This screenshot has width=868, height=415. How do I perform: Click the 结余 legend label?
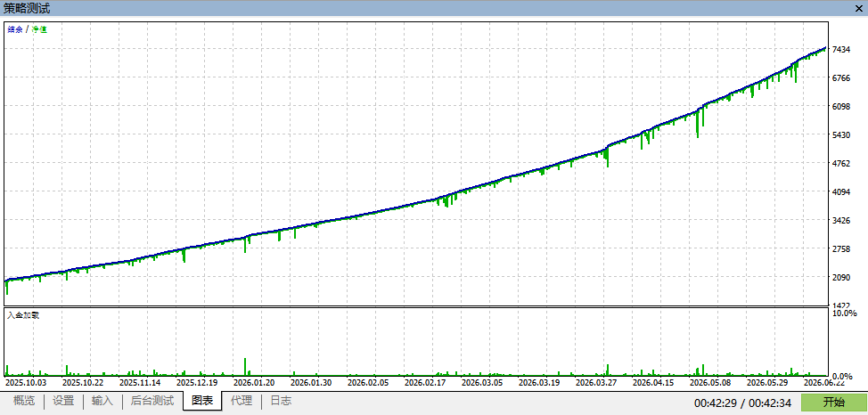15,30
